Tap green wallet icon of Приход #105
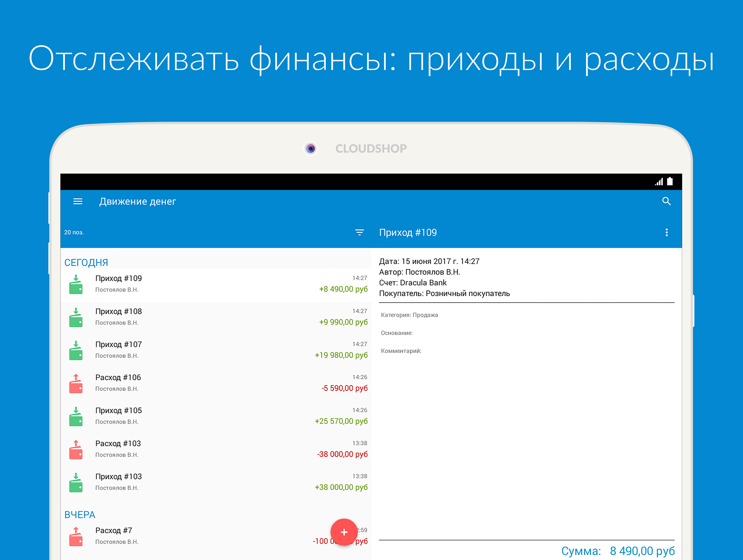 (76, 416)
